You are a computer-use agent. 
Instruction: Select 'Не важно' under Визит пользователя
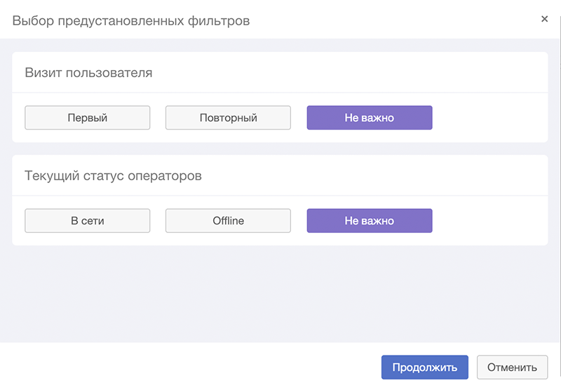(370, 118)
